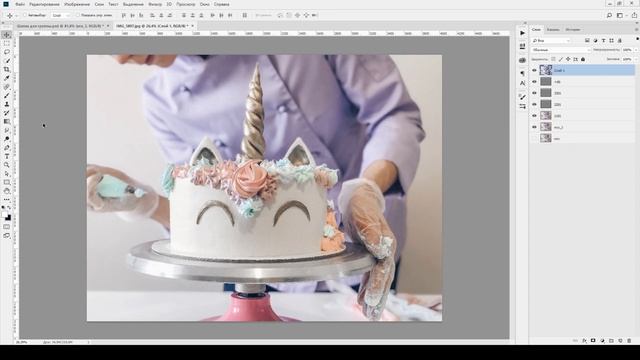The image size is (640, 360).
Task: Select the Brush tool
Action: pyautogui.click(x=7, y=96)
